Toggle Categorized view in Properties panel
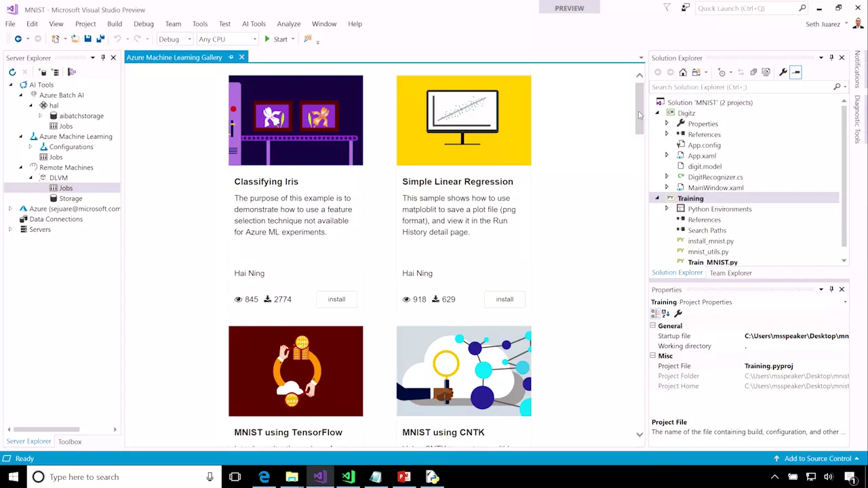 tap(654, 313)
